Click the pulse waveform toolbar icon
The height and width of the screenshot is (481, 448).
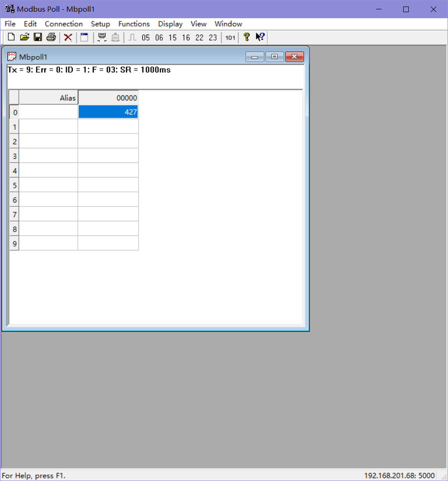tap(132, 37)
